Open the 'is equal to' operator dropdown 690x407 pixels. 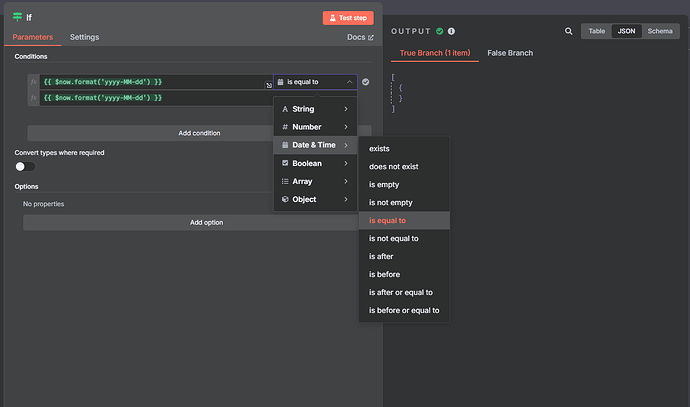click(315, 82)
